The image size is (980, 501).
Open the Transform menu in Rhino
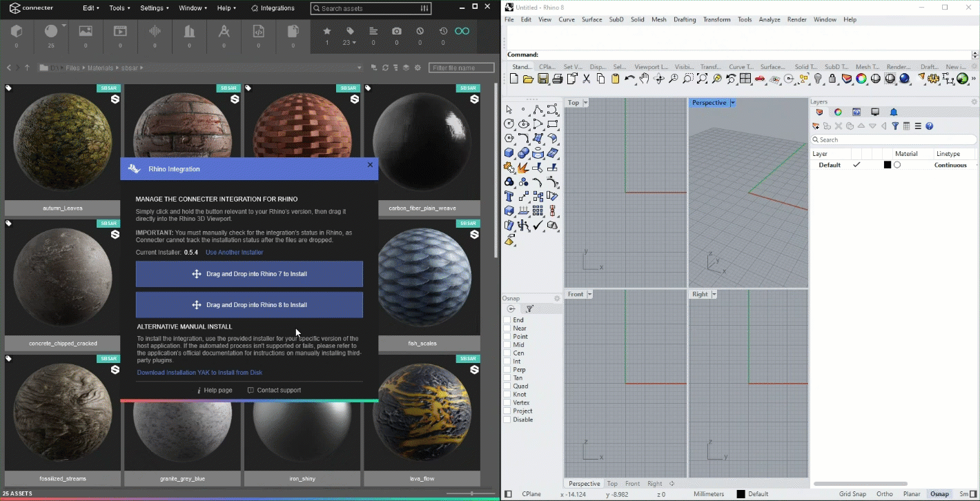click(x=716, y=19)
